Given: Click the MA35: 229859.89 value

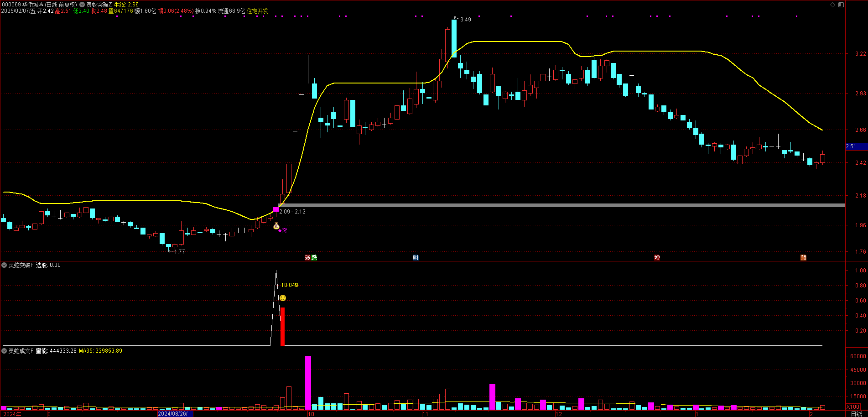Looking at the screenshot, I should click(x=100, y=351).
